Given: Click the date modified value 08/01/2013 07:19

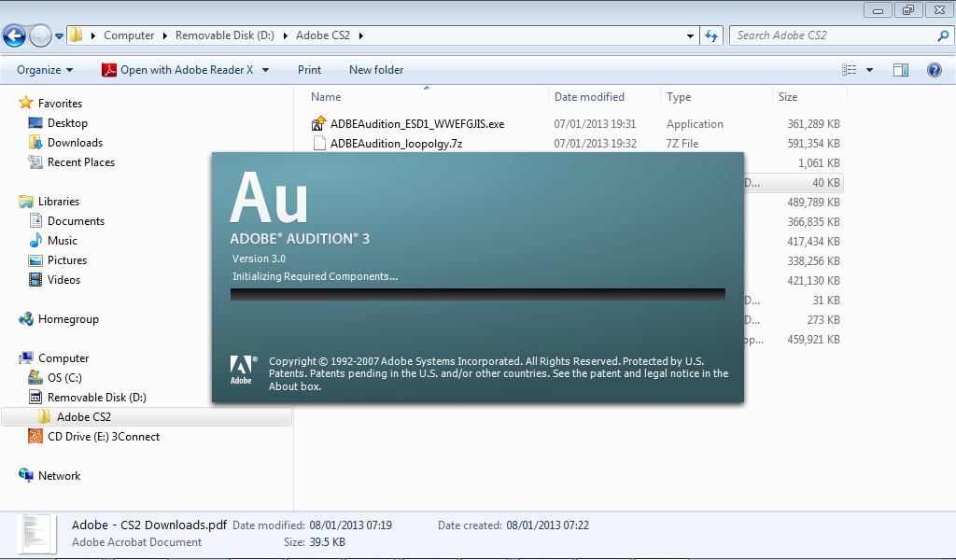Looking at the screenshot, I should coord(351,525).
